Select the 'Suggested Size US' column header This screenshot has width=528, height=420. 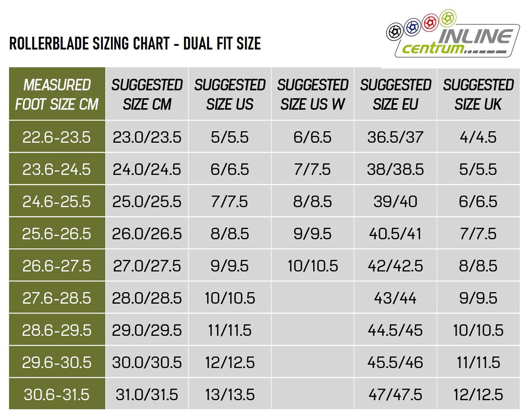click(x=230, y=94)
